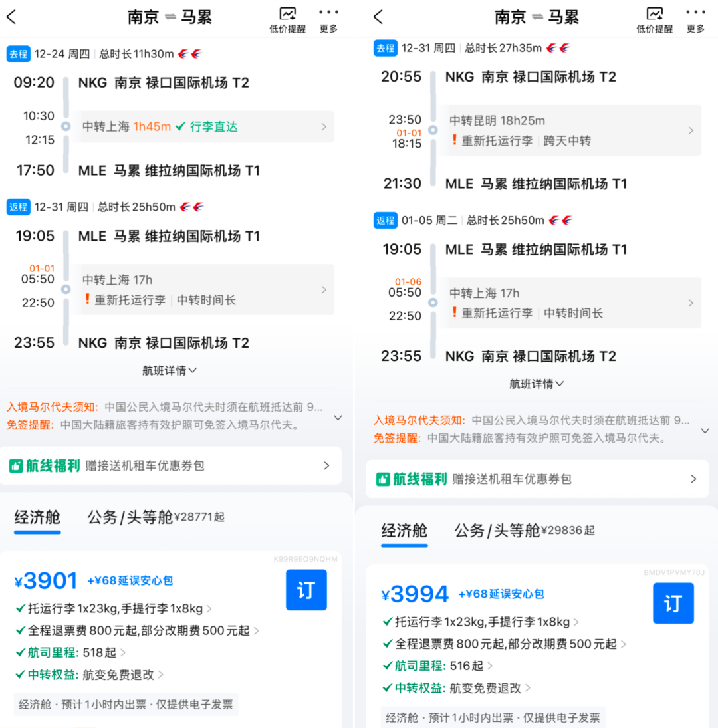Tap airline logo beside 总时长11h30m
Viewport: 718px width, 728px height.
click(190, 54)
